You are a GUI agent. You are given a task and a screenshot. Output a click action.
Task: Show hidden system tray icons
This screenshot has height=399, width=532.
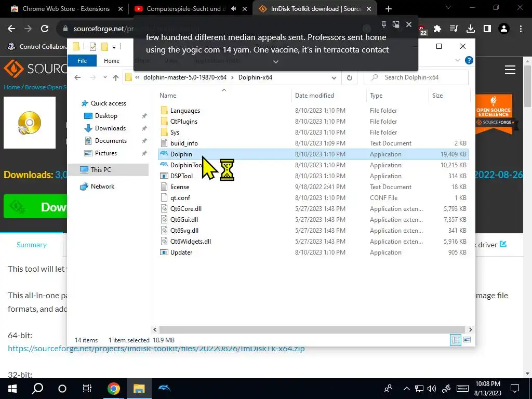click(406, 389)
